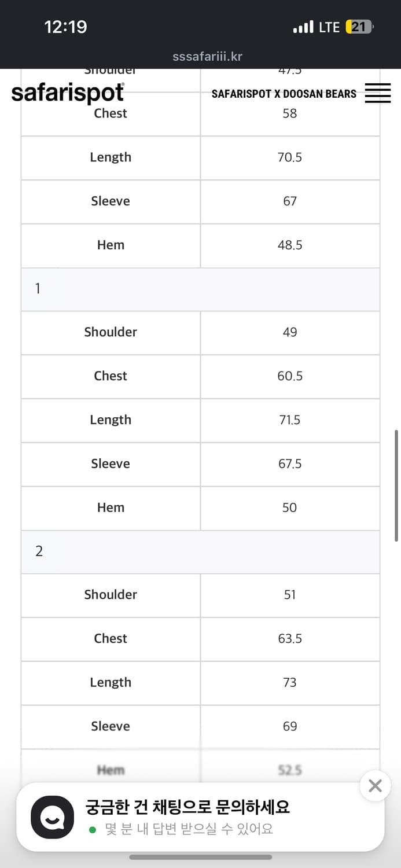Image resolution: width=401 pixels, height=868 pixels.
Task: Click the page scrollbar on right edge
Action: [x=396, y=485]
